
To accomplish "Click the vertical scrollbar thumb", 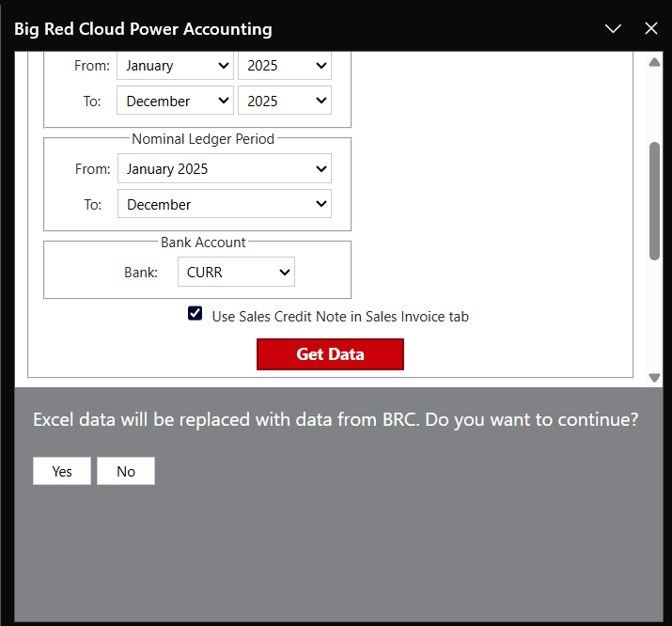I will (x=654, y=201).
